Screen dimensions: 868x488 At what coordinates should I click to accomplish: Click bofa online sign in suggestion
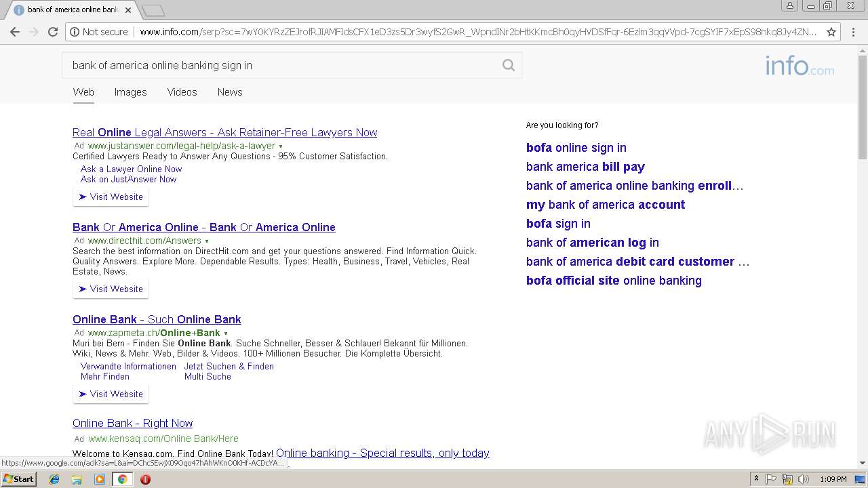point(576,148)
